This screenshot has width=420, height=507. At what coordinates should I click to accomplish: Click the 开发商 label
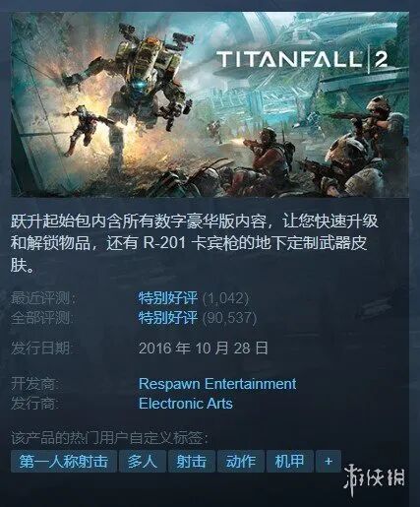click(34, 384)
